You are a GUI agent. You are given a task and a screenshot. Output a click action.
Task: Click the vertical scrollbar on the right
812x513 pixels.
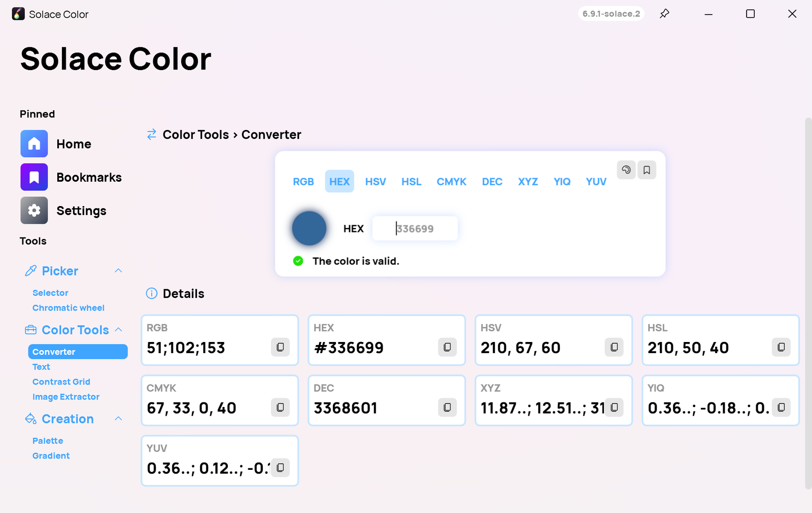(x=808, y=303)
